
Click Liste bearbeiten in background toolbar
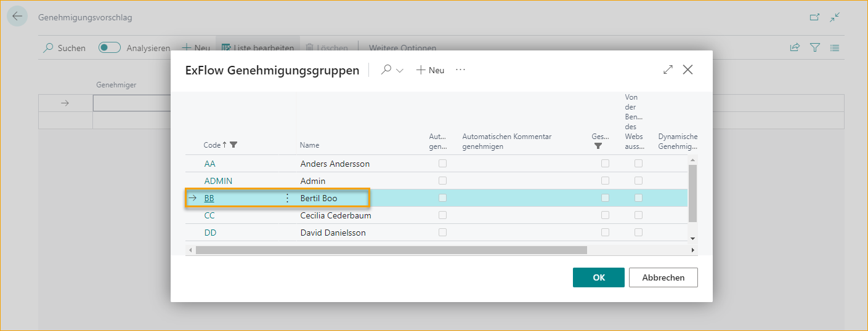[x=258, y=48]
